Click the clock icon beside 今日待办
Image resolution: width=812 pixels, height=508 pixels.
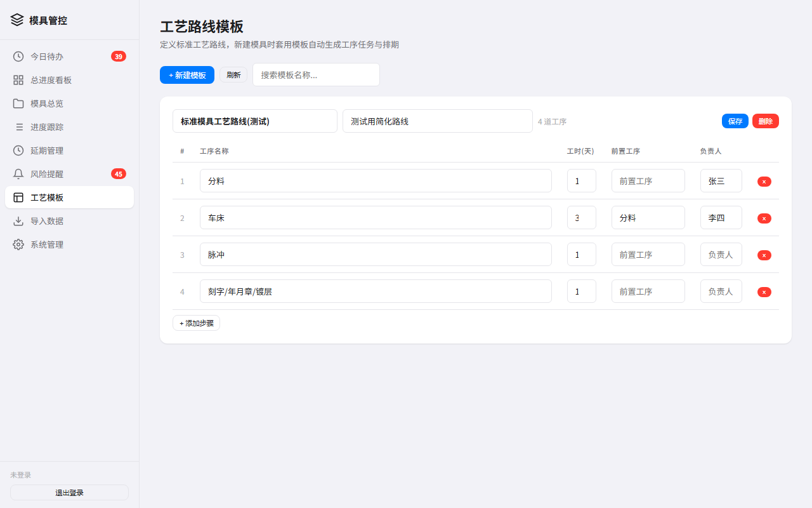click(18, 57)
